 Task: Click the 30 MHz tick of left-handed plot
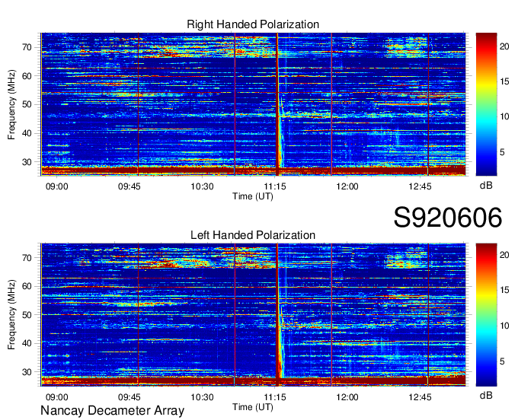click(x=27, y=372)
